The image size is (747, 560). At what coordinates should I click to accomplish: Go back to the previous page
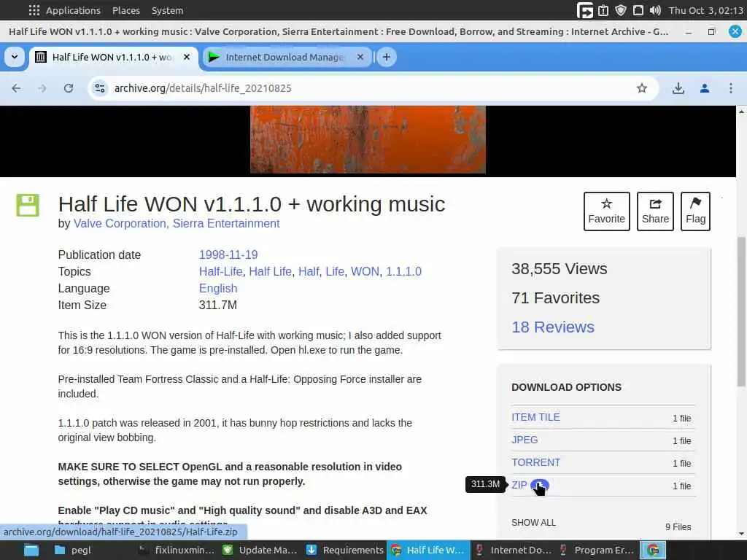(16, 88)
